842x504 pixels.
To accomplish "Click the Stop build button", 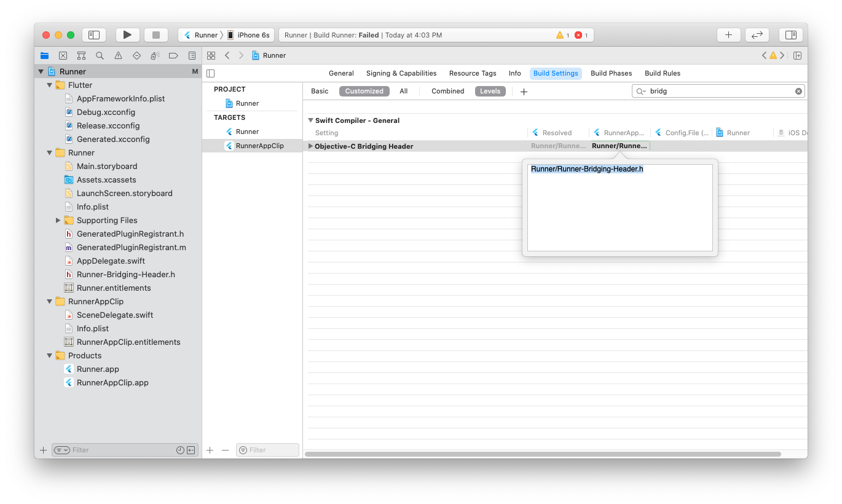I will 156,35.
